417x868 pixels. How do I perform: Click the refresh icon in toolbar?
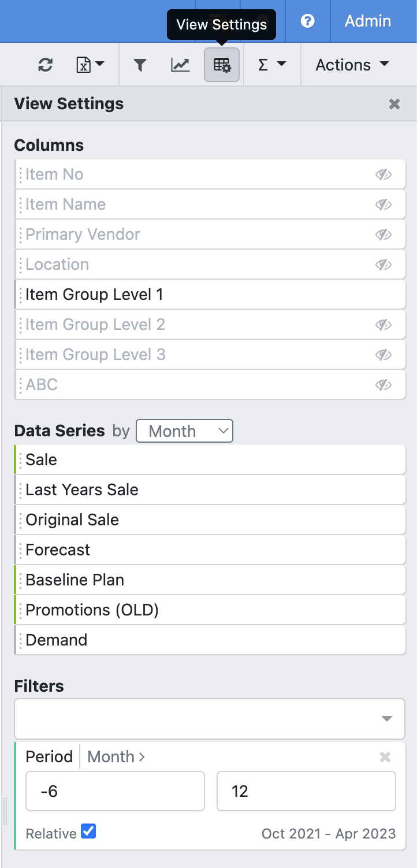[45, 65]
